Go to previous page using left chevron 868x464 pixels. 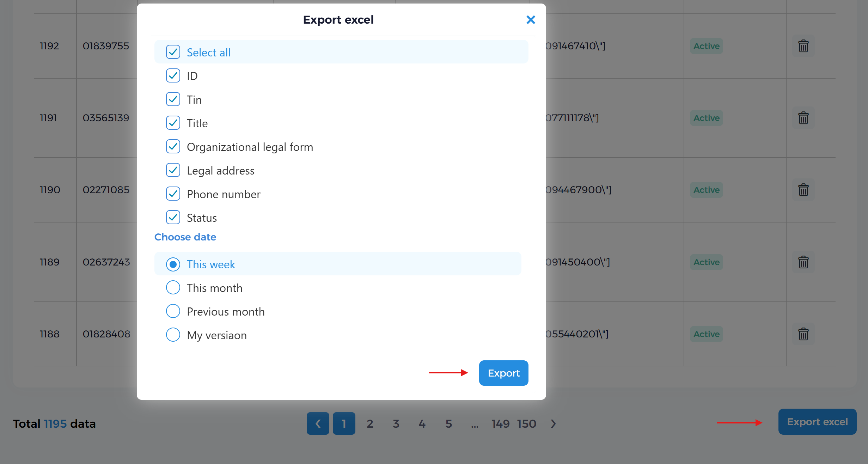tap(318, 423)
